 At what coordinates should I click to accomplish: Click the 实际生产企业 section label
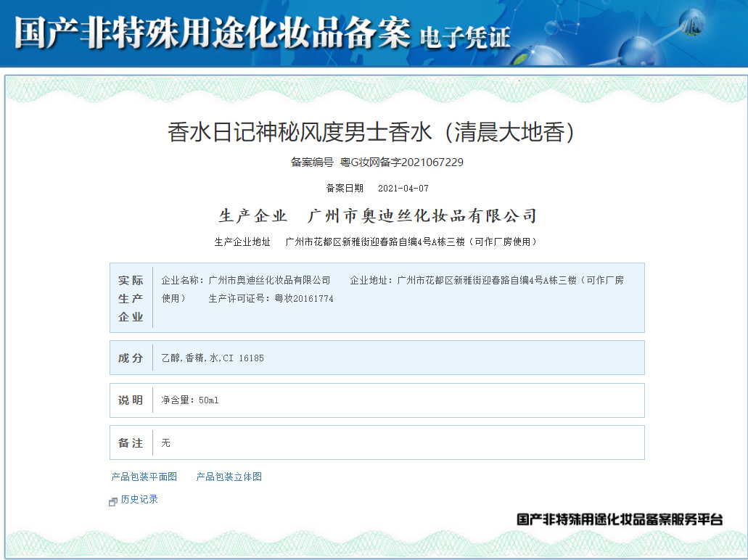click(x=131, y=299)
